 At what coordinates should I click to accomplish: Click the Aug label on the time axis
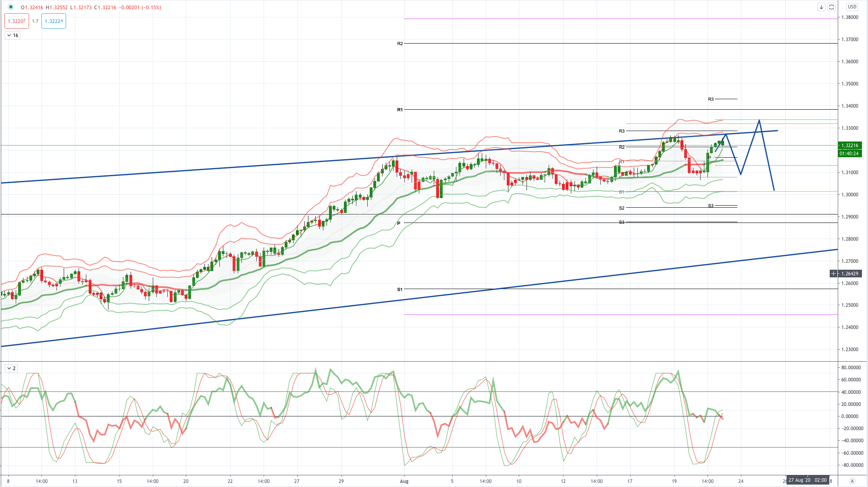pyautogui.click(x=404, y=481)
